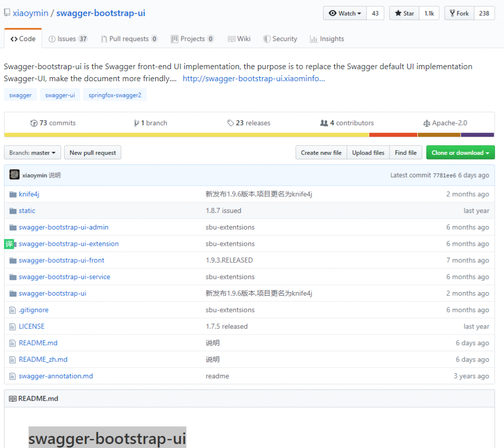Click the green translate badge on swagger-bootstrap-ui-extension
The width and height of the screenshot is (504, 448).
point(9,244)
